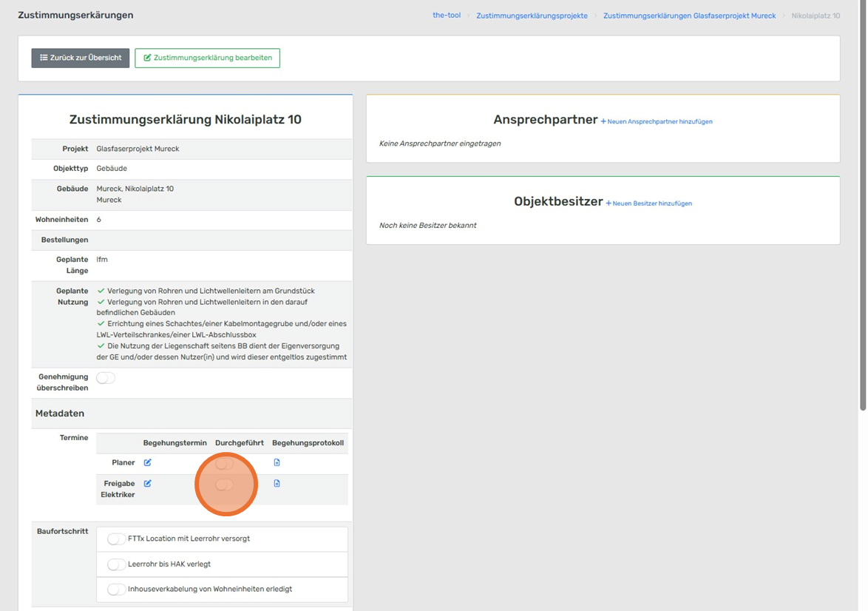Toggle Planer Durchgeführt switch
This screenshot has height=611, width=868.
(x=224, y=464)
